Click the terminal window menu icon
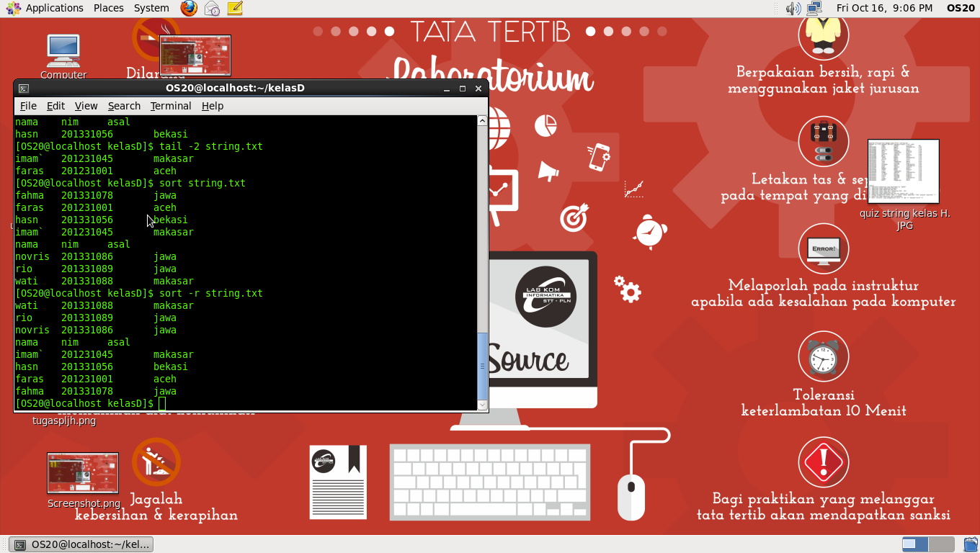Viewport: 980px width, 553px height. (x=24, y=89)
